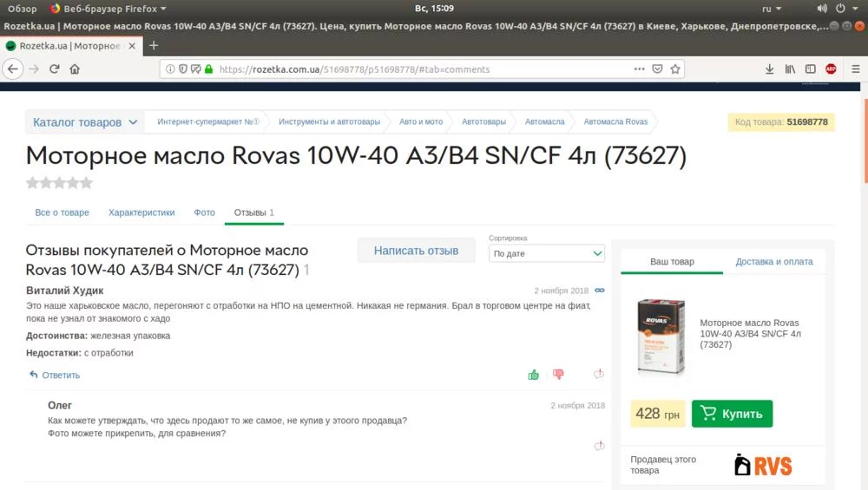
Task: Open the Library icon
Action: click(790, 69)
